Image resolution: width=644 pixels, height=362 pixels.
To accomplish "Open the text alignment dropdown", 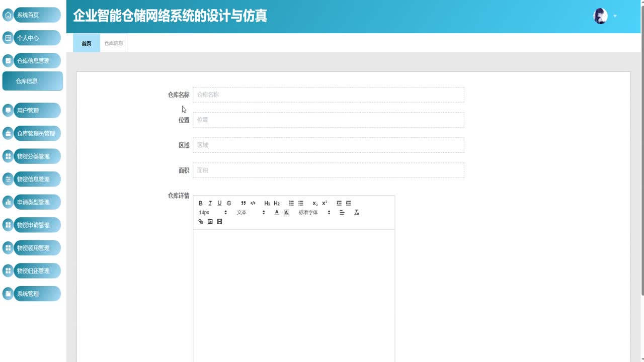I will (x=342, y=213).
